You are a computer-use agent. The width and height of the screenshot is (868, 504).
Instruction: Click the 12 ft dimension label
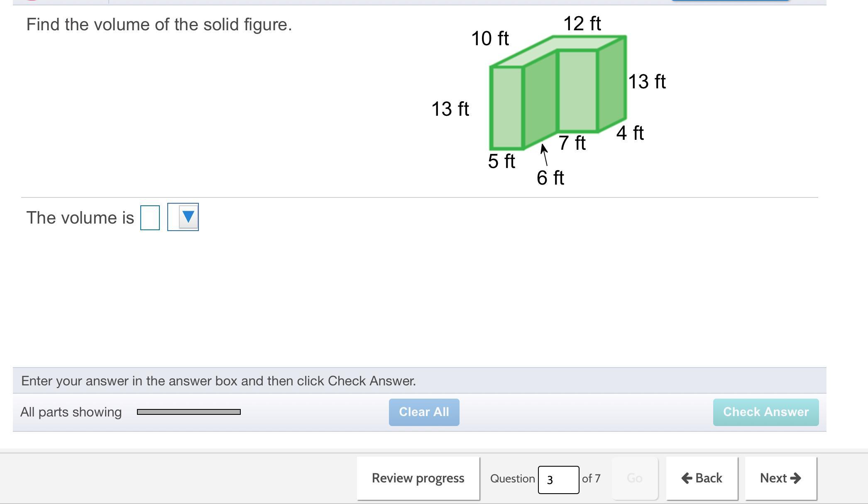[x=582, y=24]
